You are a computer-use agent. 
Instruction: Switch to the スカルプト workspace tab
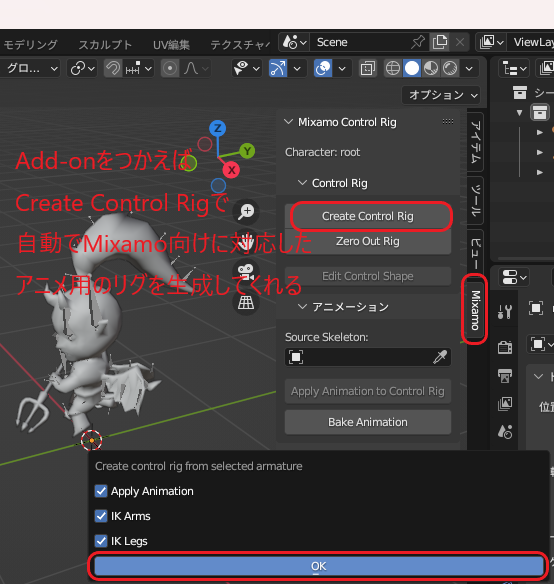pyautogui.click(x=105, y=45)
